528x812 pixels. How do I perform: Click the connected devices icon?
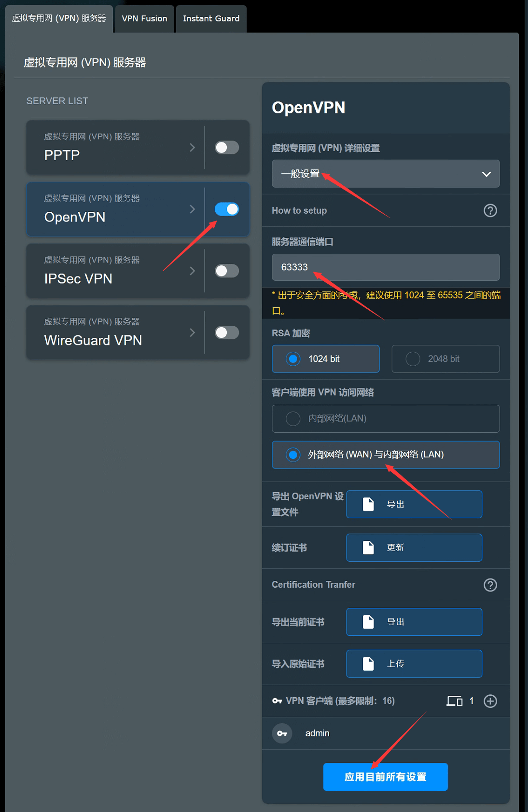pos(454,701)
